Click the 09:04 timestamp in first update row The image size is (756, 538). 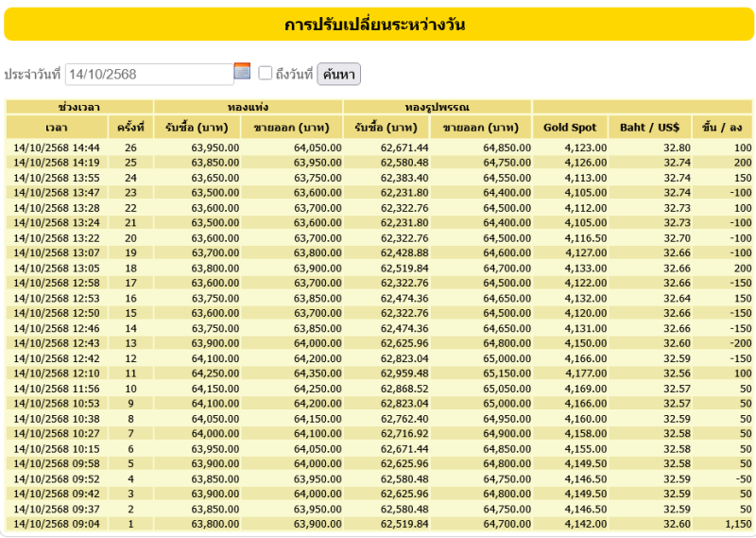56,523
